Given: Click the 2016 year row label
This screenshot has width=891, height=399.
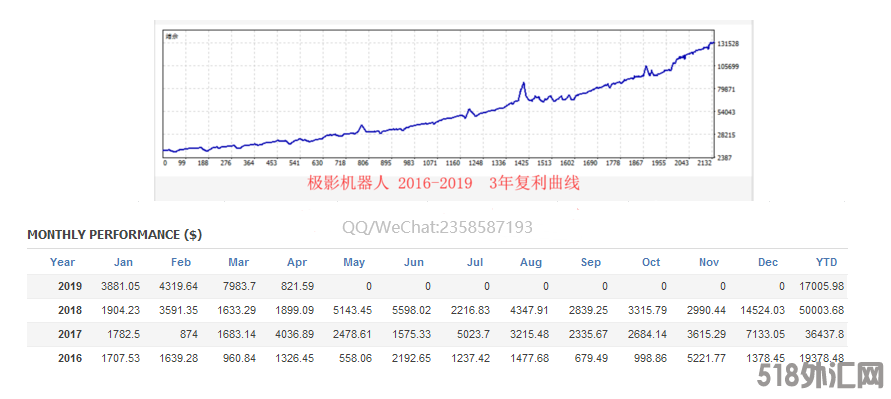Looking at the screenshot, I should click(70, 358).
